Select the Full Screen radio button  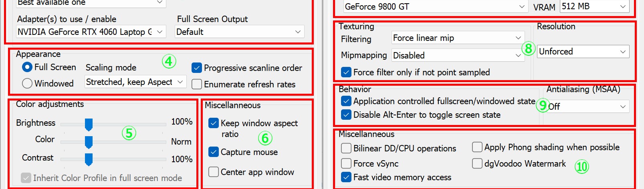[x=27, y=67]
